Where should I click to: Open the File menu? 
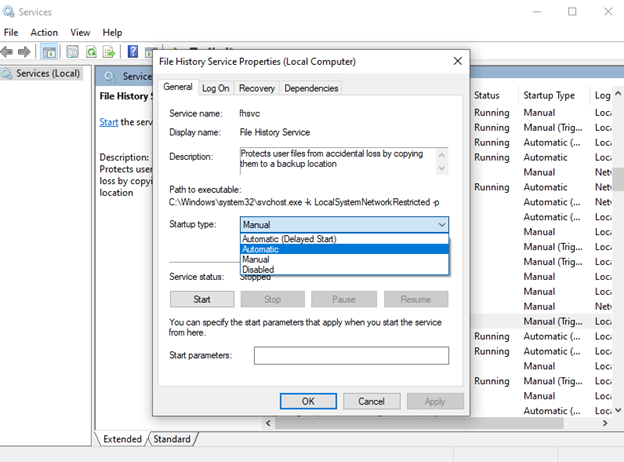11,33
